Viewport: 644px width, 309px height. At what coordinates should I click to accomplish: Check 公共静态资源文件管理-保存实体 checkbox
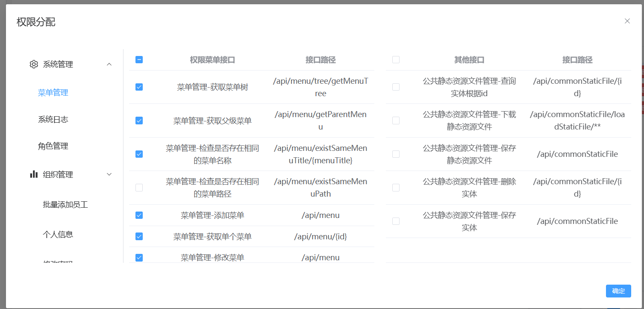pos(396,221)
